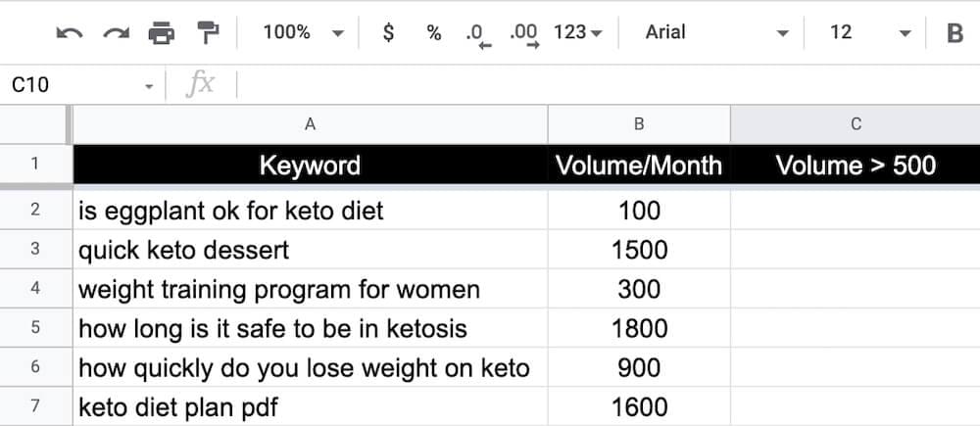Open the 100% zoom dropdown

coord(303,33)
